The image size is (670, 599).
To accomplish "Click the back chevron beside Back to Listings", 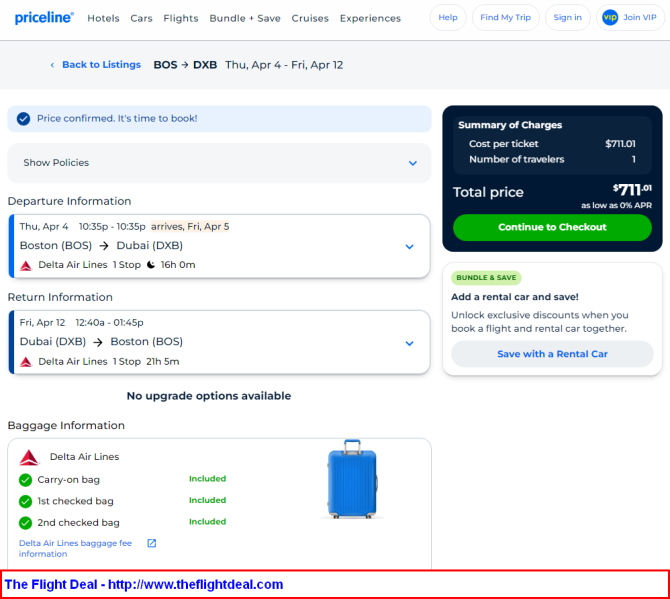I will (52, 65).
